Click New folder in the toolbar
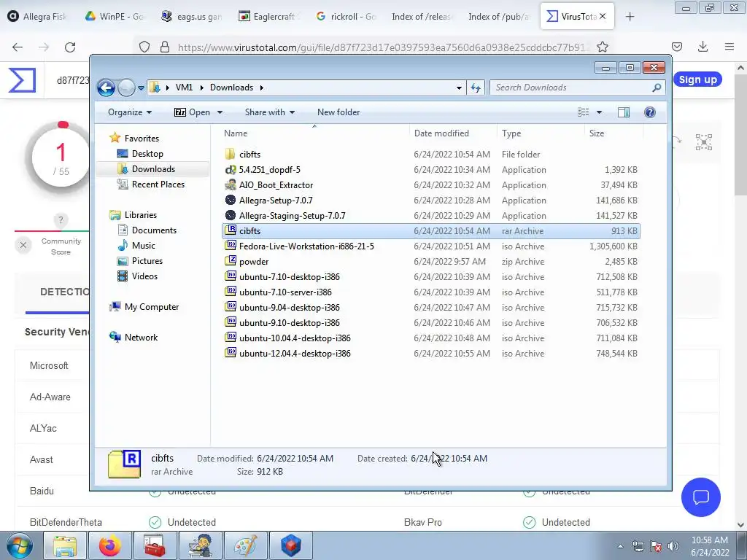The image size is (747, 560). pos(338,112)
